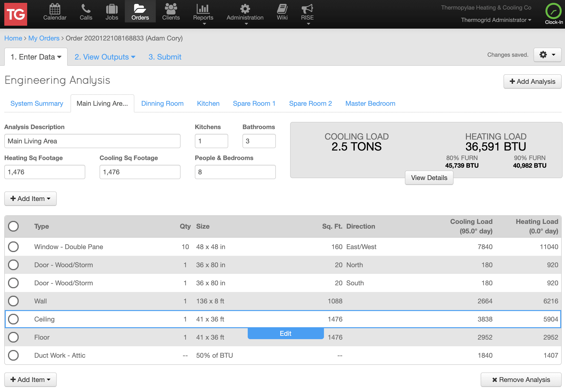565x392 pixels.
Task: Click the My Orders breadcrumb link
Action: (x=44, y=38)
